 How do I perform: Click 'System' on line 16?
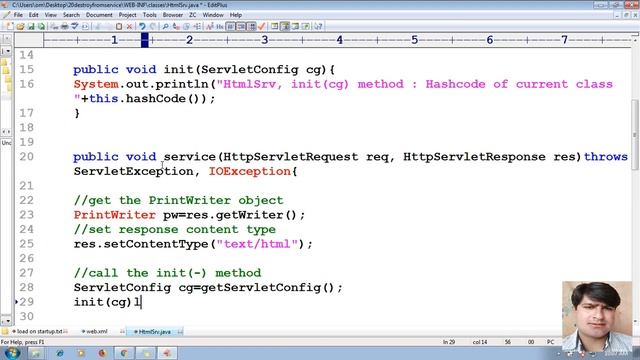click(96, 84)
